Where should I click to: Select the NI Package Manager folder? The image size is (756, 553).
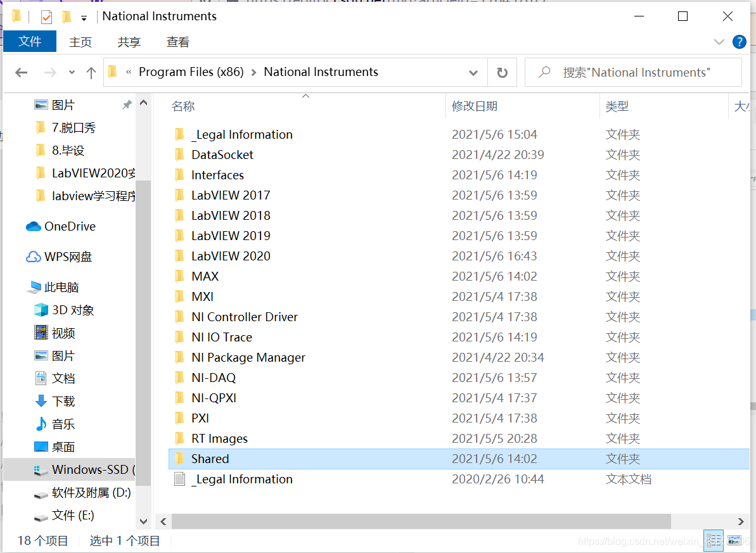pos(248,357)
